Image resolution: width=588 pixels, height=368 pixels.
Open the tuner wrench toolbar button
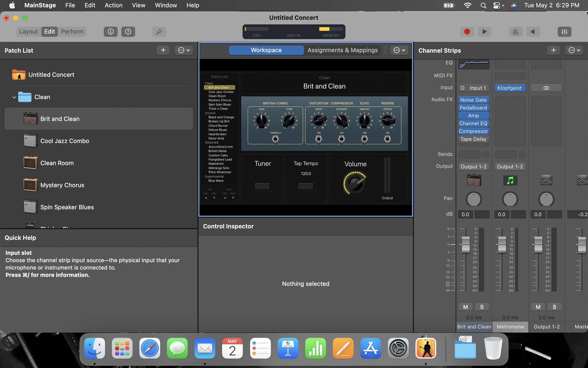(159, 32)
